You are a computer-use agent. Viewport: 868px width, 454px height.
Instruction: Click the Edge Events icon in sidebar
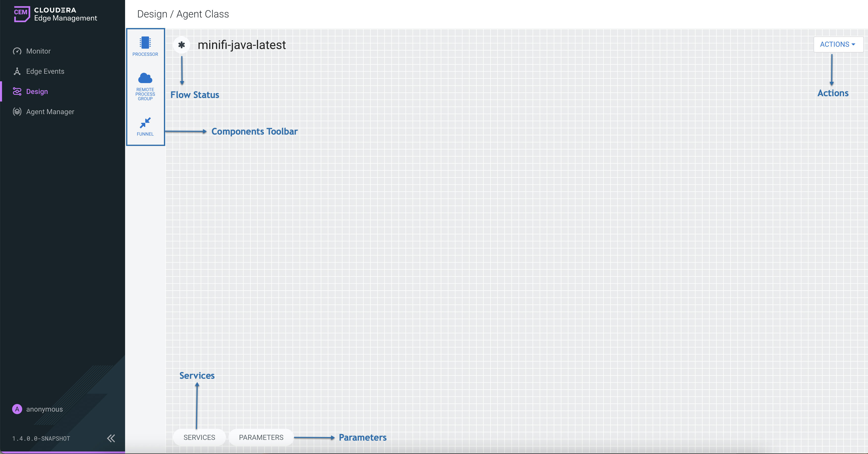(17, 71)
